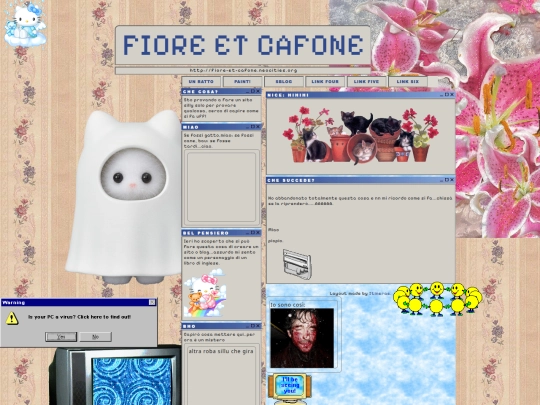Click the dancing yellow smileys circle
The width and height of the screenshot is (540, 405).
coord(437,299)
